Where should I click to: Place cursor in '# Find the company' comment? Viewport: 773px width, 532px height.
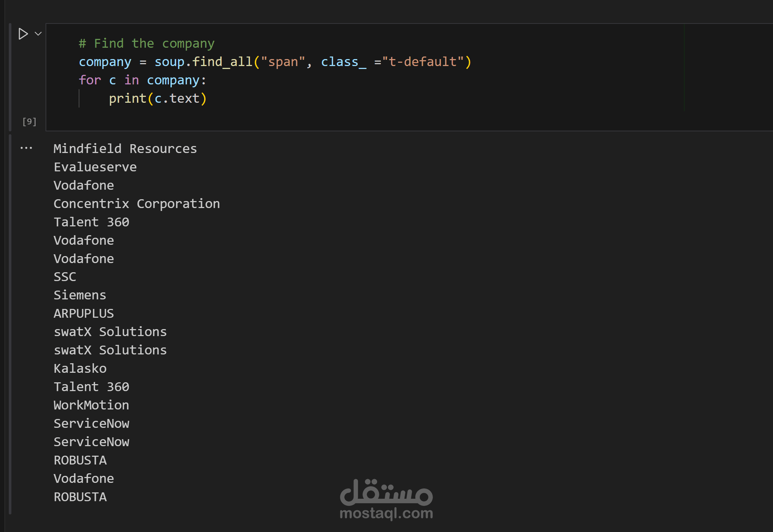[146, 43]
